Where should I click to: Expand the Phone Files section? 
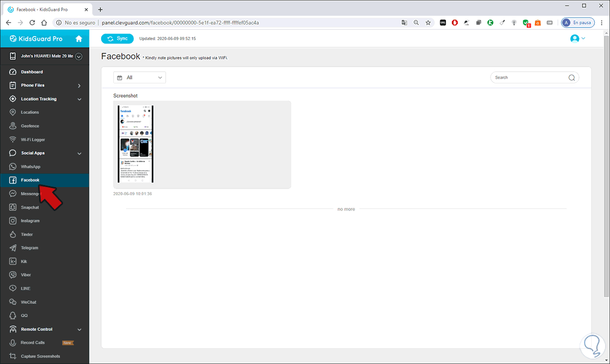(x=79, y=85)
